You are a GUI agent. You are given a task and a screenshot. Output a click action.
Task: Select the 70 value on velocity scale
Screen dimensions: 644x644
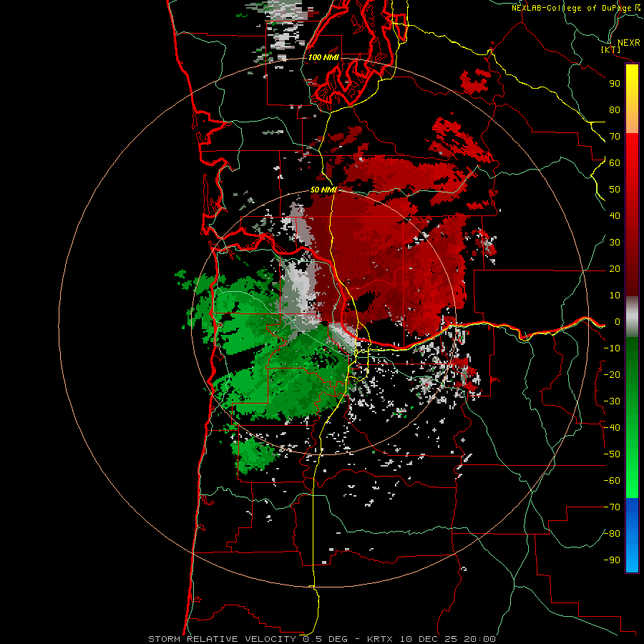click(x=615, y=137)
